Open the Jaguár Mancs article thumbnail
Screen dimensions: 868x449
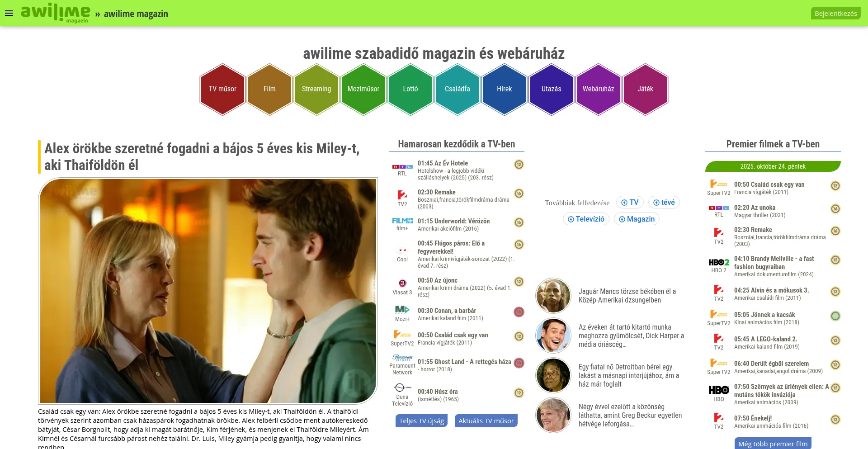[x=553, y=296]
